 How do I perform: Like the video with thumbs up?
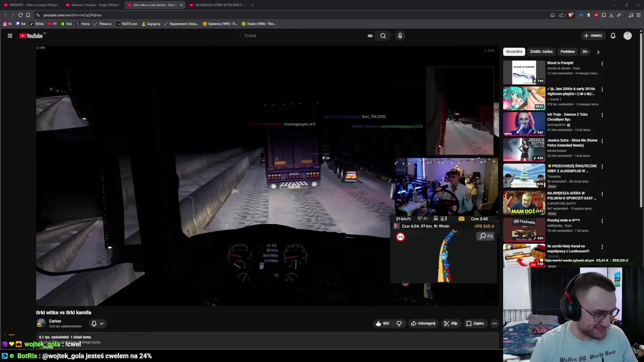[382, 323]
